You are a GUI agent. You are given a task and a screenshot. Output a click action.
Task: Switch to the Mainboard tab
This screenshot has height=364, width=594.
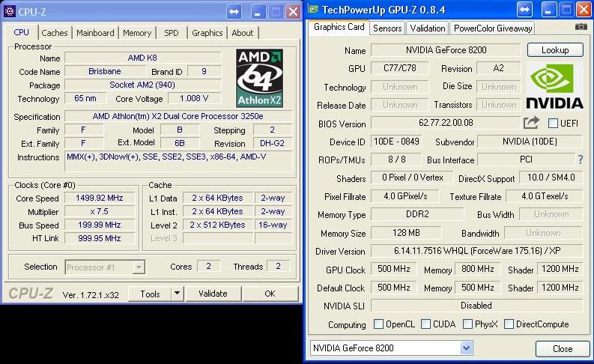click(x=95, y=33)
